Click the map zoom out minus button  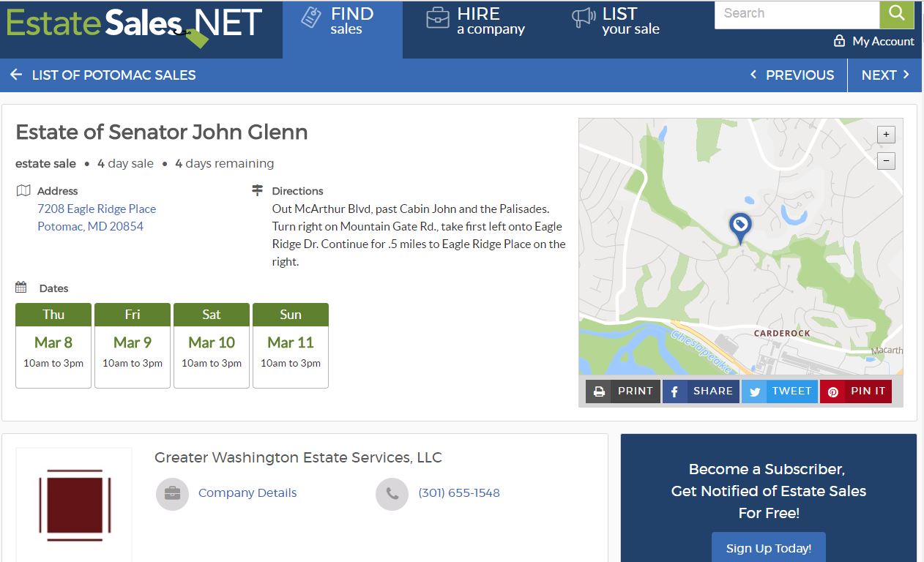click(x=886, y=161)
